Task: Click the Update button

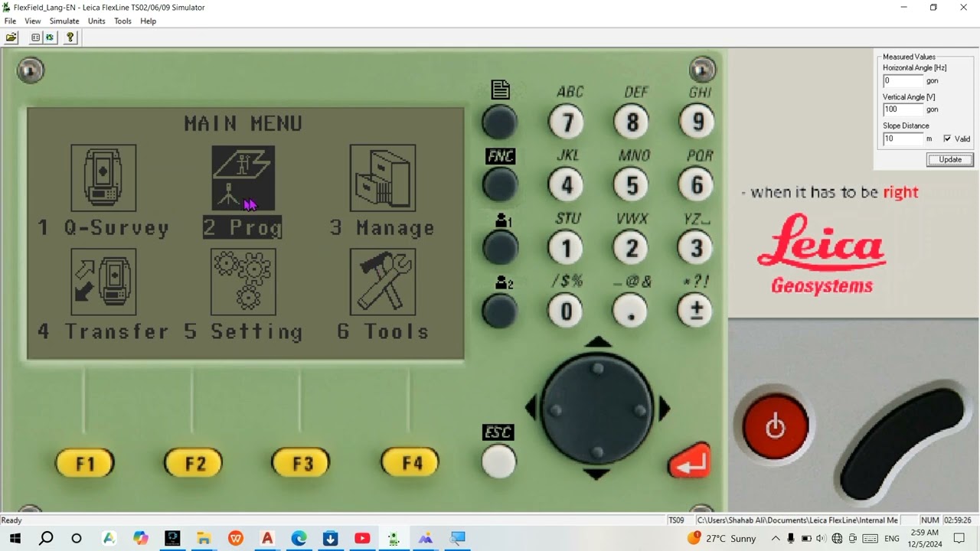Action: 950,159
